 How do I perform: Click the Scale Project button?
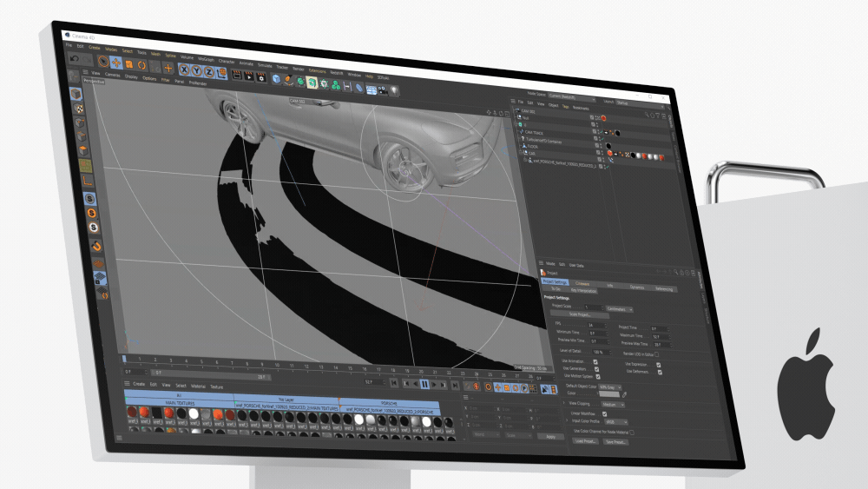point(580,314)
